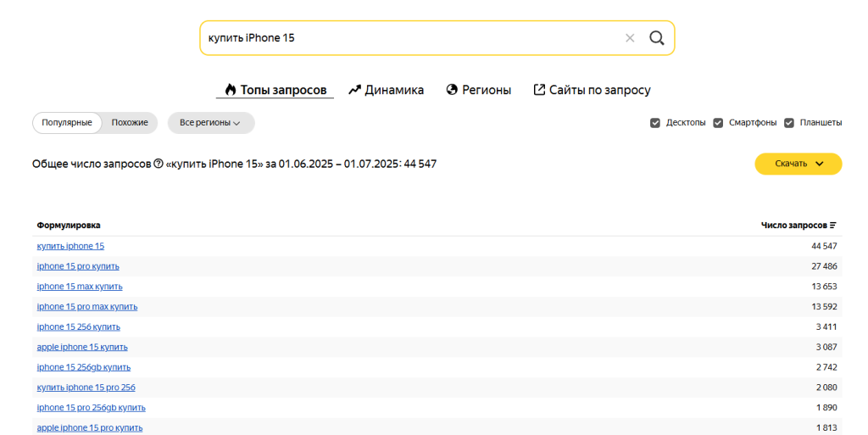Switch to the Регионы tab

point(487,90)
